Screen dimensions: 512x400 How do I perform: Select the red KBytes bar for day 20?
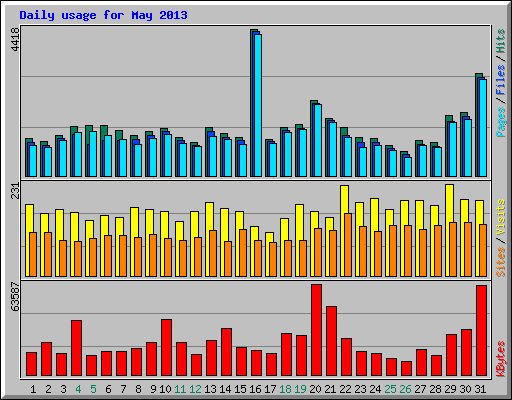(x=316, y=330)
